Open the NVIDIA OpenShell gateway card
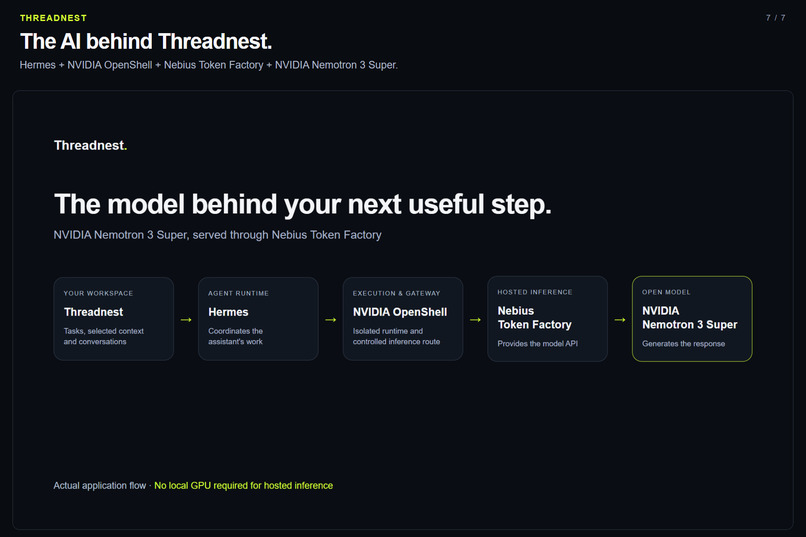The image size is (806, 537). click(403, 319)
